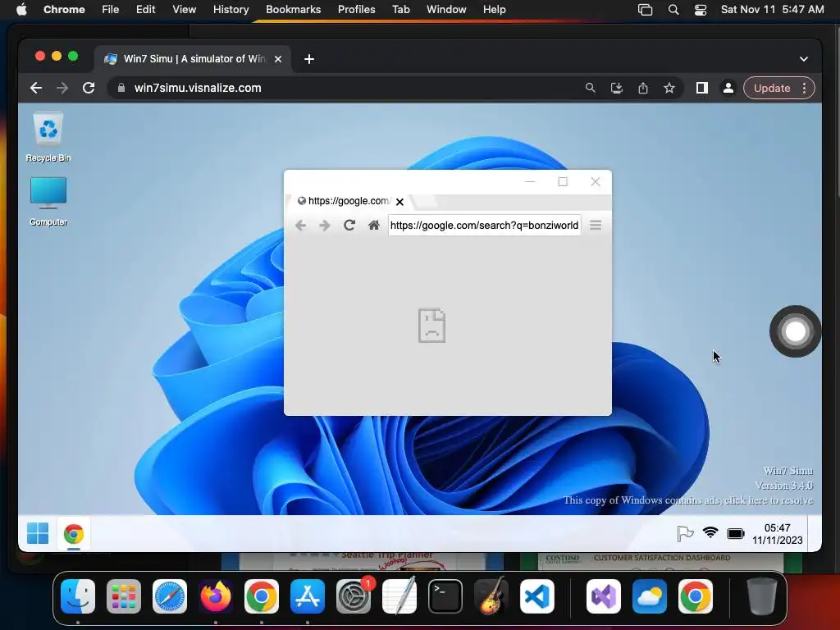This screenshot has width=840, height=630.
Task: Click the win7simu.visnalize.com address bar
Action: click(343, 88)
